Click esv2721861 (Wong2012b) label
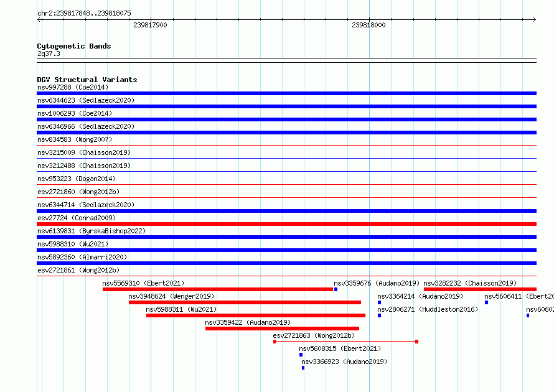The height and width of the screenshot is (392, 554). pyautogui.click(x=78, y=270)
